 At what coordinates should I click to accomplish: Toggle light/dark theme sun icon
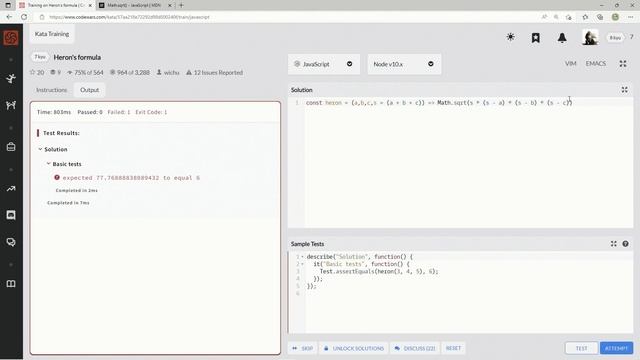coord(510,37)
